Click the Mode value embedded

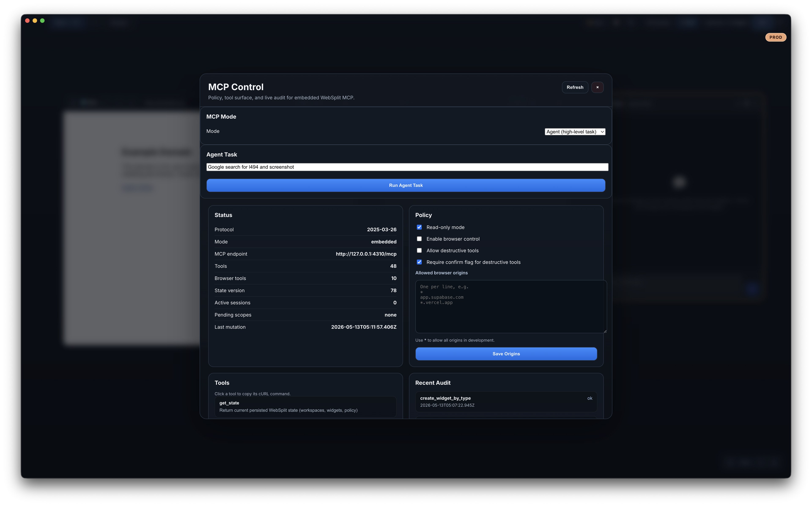[x=383, y=242]
